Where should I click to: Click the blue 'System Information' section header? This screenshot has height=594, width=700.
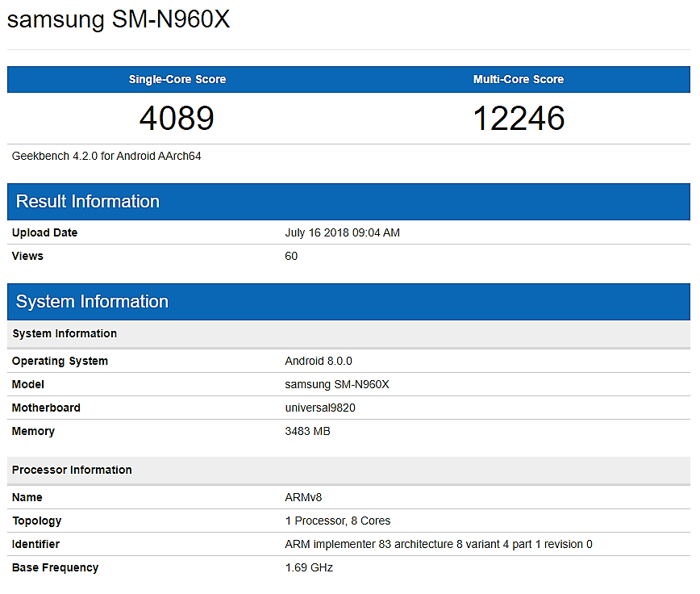348,302
